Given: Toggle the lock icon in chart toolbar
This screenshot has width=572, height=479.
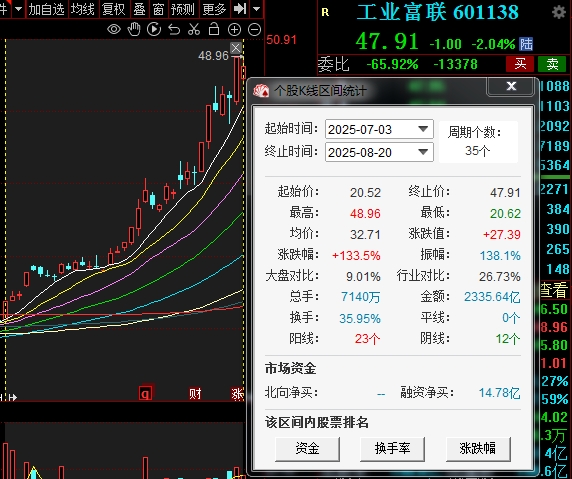Looking at the screenshot, I should (x=214, y=29).
